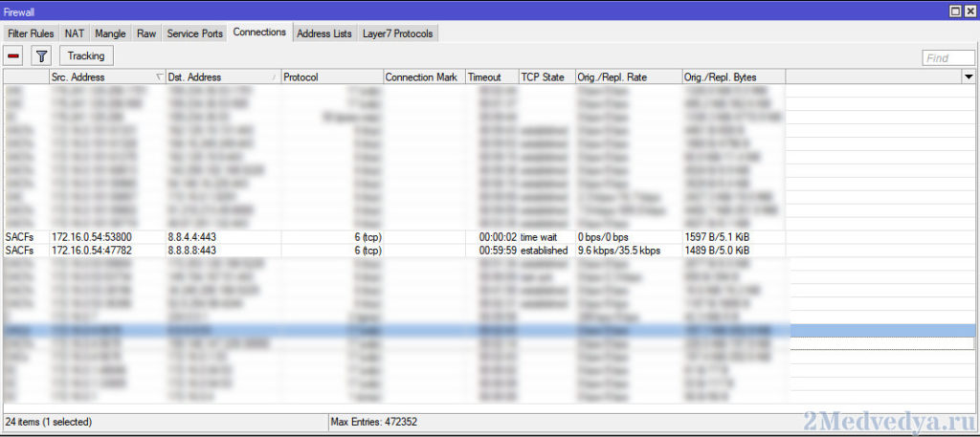The width and height of the screenshot is (980, 437).
Task: Click rate value 0 bps/0 bps
Action: pos(603,237)
